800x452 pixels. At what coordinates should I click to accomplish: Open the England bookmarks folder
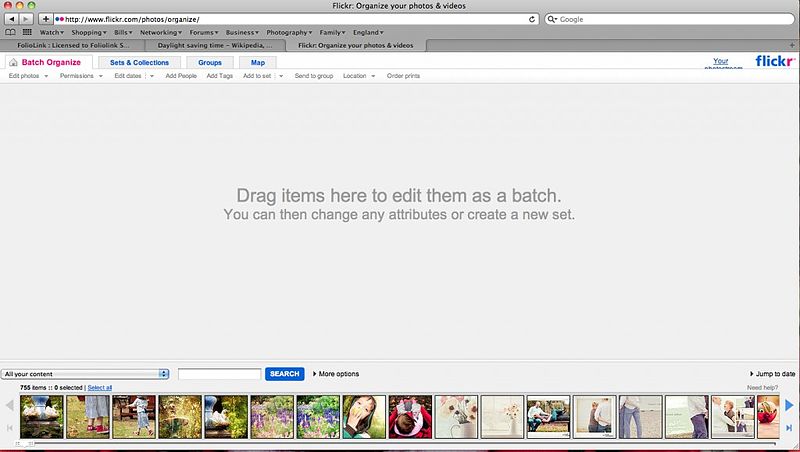point(368,32)
